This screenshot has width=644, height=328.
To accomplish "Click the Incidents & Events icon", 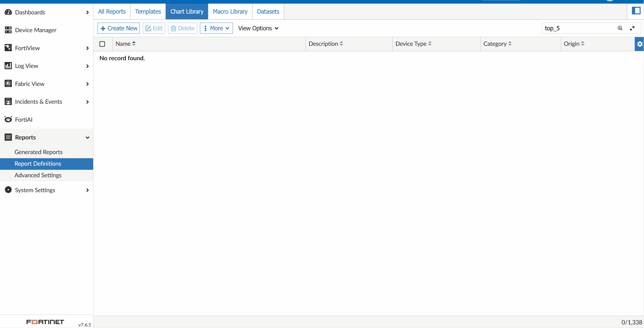I will [8, 101].
